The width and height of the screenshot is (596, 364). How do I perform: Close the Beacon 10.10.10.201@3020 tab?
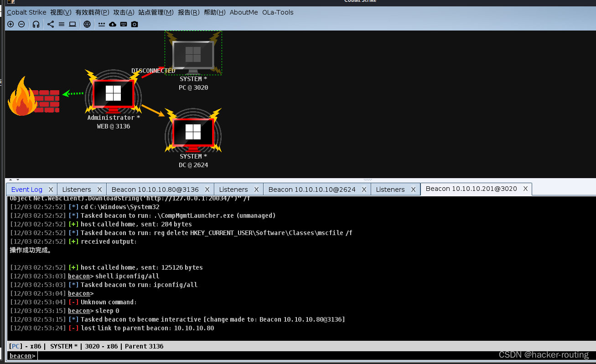525,189
